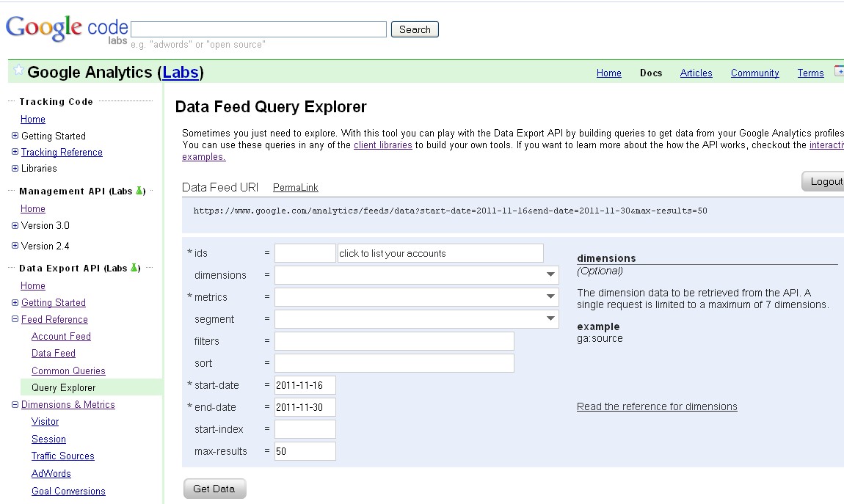Collapse the Dimensions & Metrics section
Image resolution: width=844 pixels, height=504 pixels.
[15, 404]
